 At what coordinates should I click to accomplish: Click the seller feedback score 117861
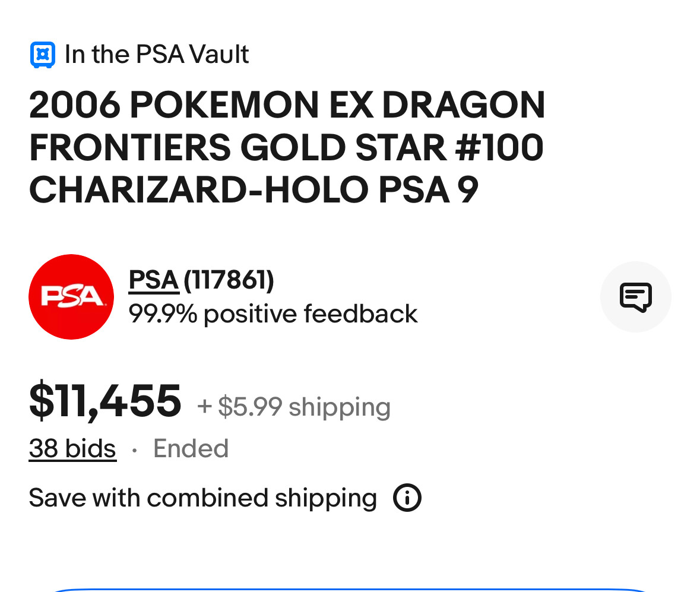(229, 280)
